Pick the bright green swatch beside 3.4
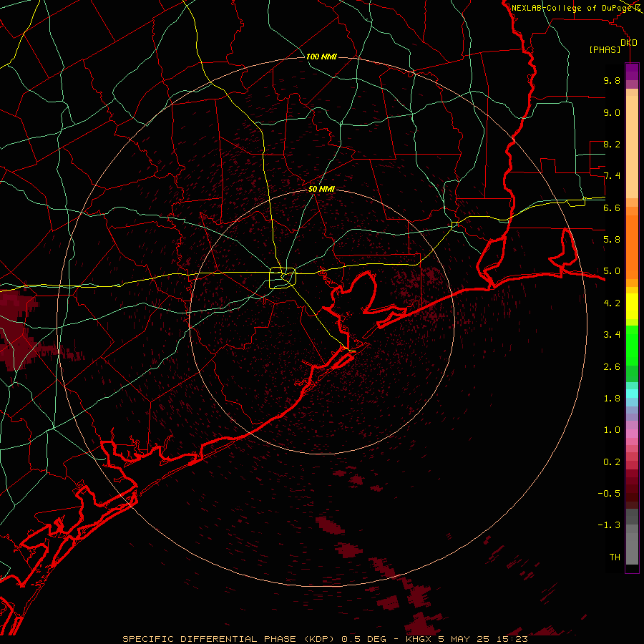 tap(632, 345)
